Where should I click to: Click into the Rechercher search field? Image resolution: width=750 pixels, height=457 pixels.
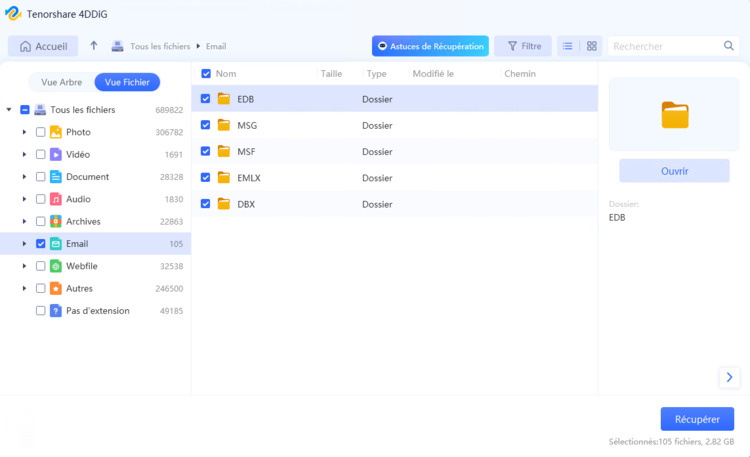point(662,46)
